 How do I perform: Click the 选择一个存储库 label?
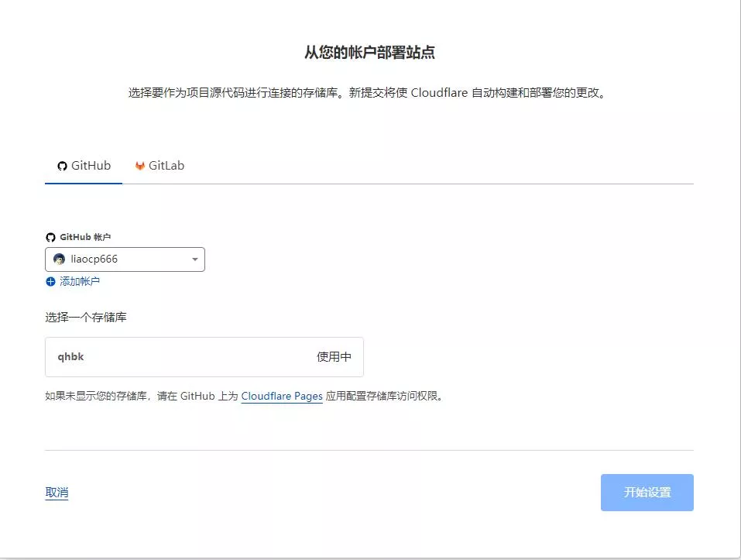point(85,318)
